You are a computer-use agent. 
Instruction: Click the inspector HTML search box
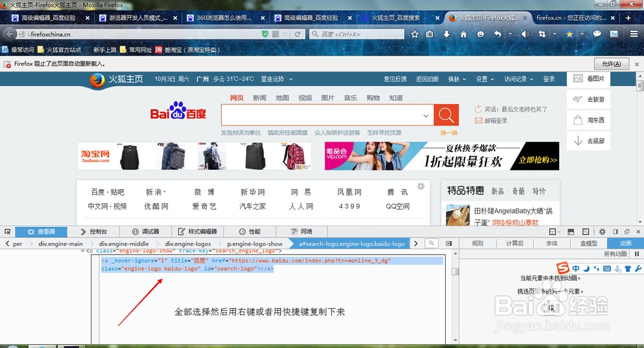(x=431, y=243)
